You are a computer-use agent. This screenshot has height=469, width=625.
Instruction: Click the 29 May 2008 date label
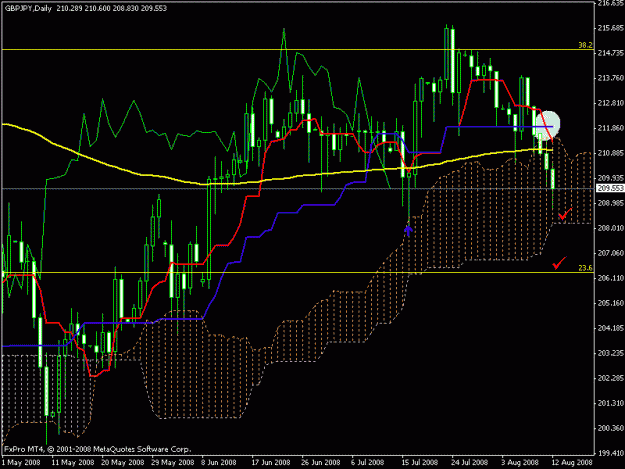(173, 463)
